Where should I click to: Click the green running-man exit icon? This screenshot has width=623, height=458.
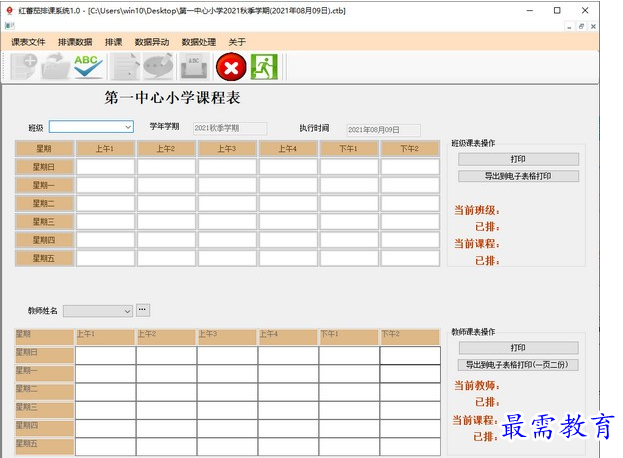[264, 67]
